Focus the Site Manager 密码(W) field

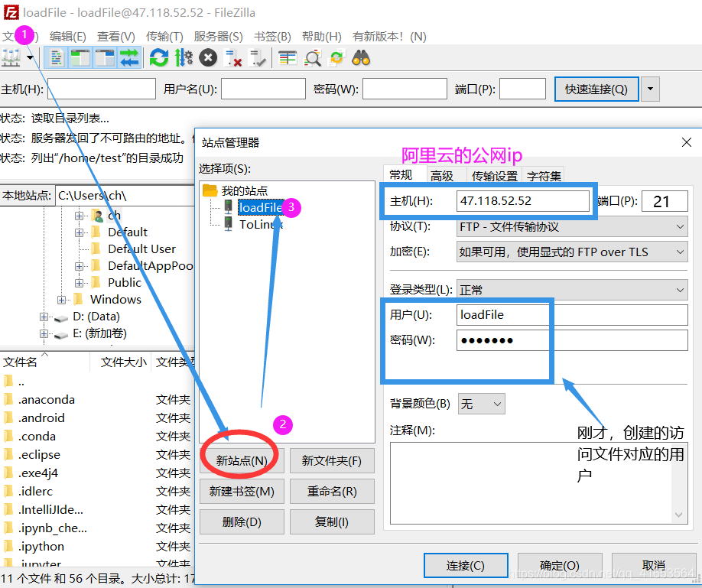click(572, 340)
